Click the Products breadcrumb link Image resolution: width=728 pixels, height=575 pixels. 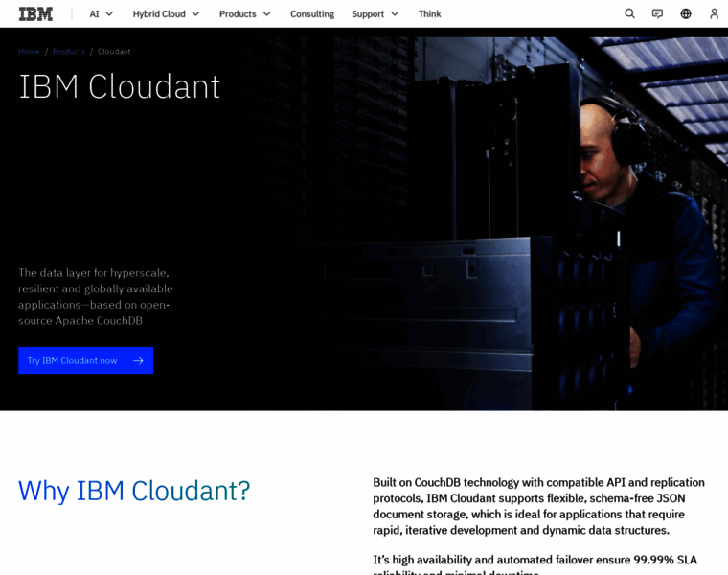[x=69, y=52]
